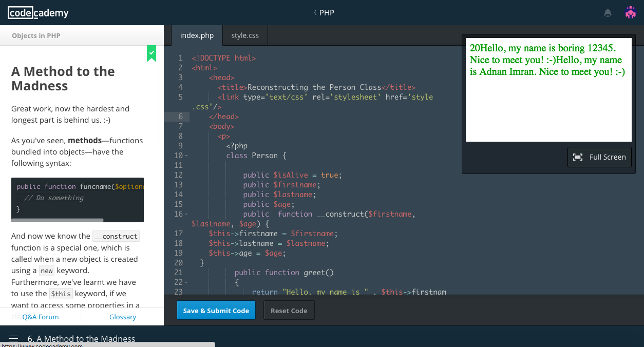Image resolution: width=644 pixels, height=347 pixels.
Task: Go back using the arrow beside PHP
Action: click(x=315, y=13)
